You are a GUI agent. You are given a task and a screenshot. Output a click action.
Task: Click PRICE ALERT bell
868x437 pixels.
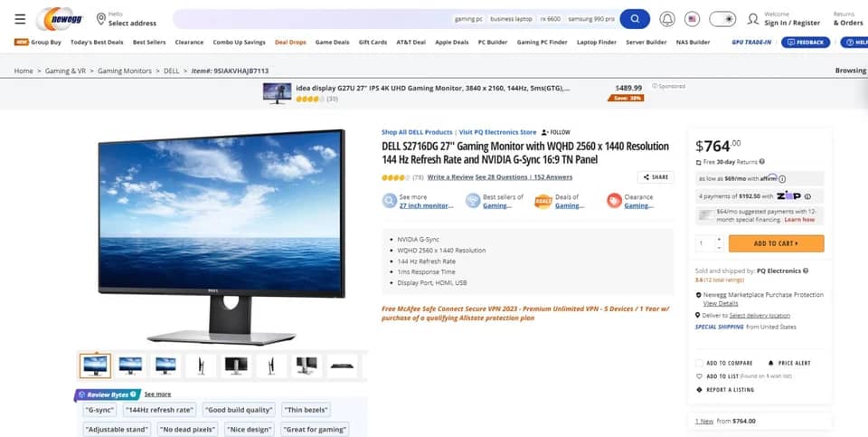[771, 364]
